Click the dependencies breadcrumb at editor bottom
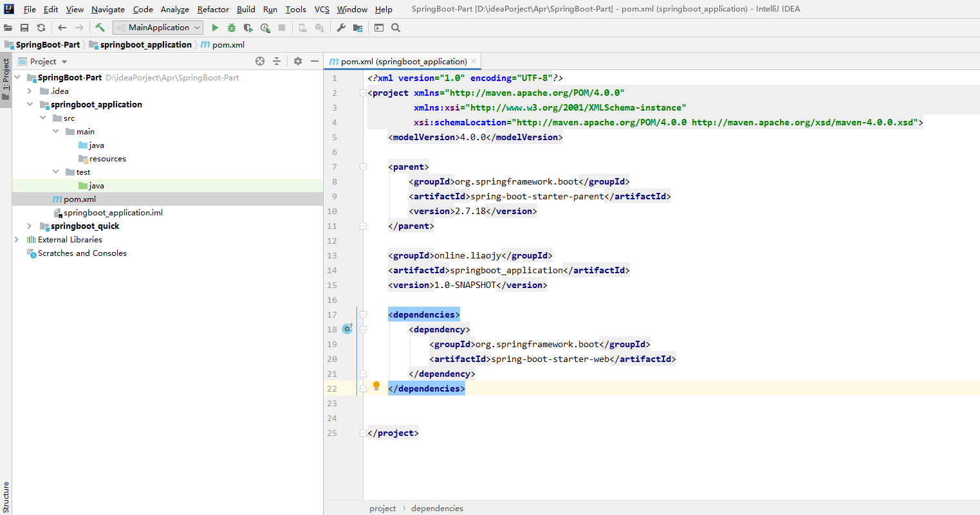The image size is (980, 515). pyautogui.click(x=437, y=508)
